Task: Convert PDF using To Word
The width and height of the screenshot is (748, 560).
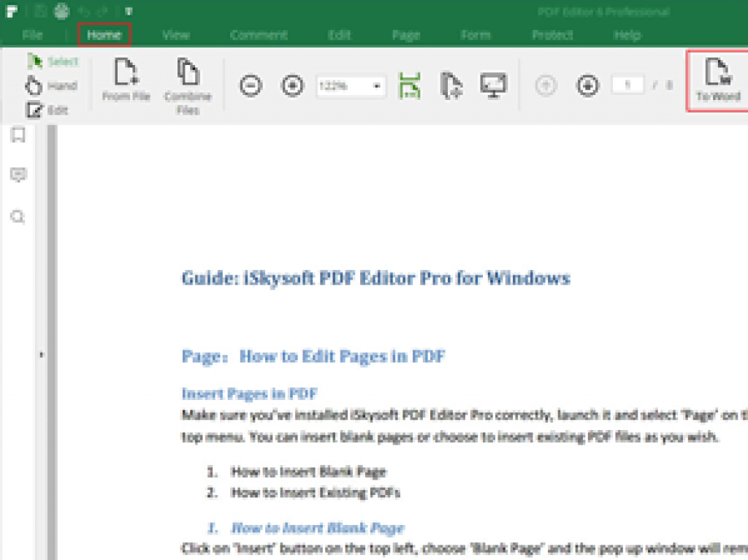Action: point(717,80)
